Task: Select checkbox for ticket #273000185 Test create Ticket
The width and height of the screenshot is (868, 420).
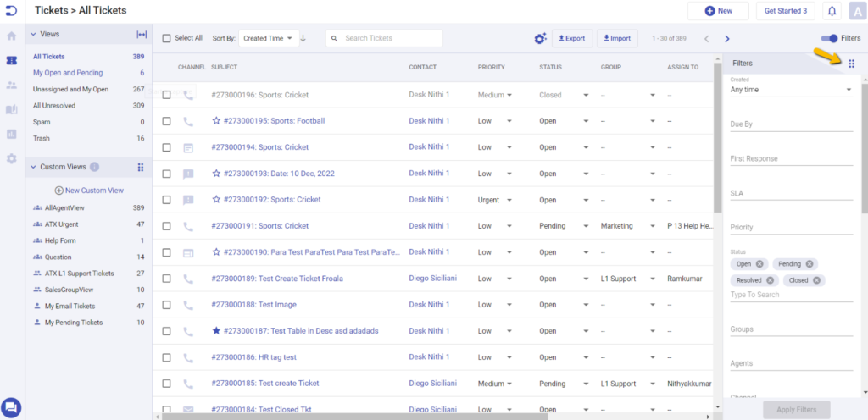Action: pyautogui.click(x=166, y=384)
